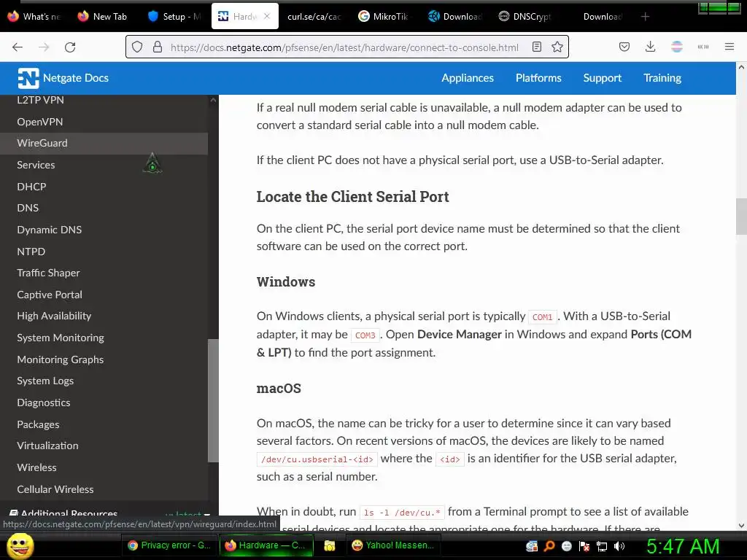Image resolution: width=747 pixels, height=560 pixels.
Task: Click the flag with red X tray icon
Action: click(x=584, y=546)
